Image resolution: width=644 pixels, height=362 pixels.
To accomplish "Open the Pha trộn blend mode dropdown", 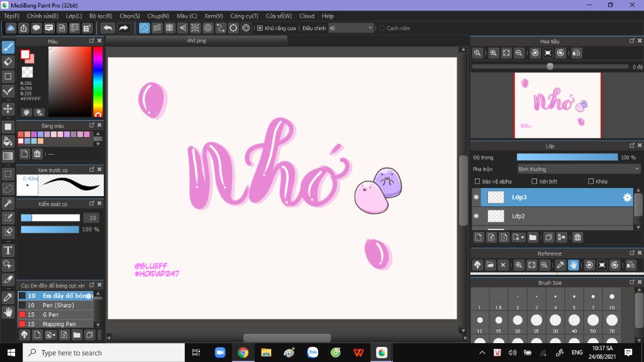I will [x=579, y=169].
